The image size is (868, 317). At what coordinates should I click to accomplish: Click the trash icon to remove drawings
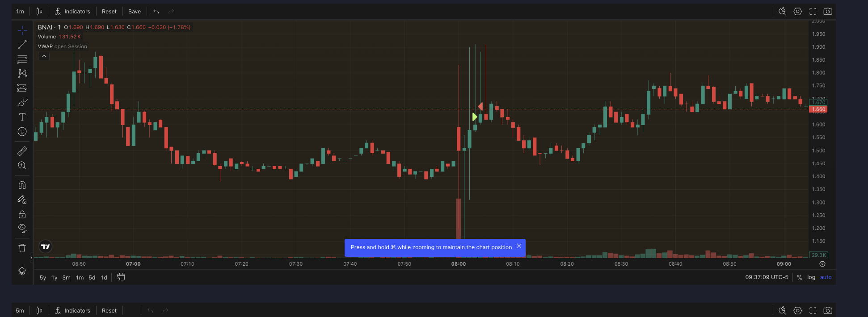coord(22,248)
